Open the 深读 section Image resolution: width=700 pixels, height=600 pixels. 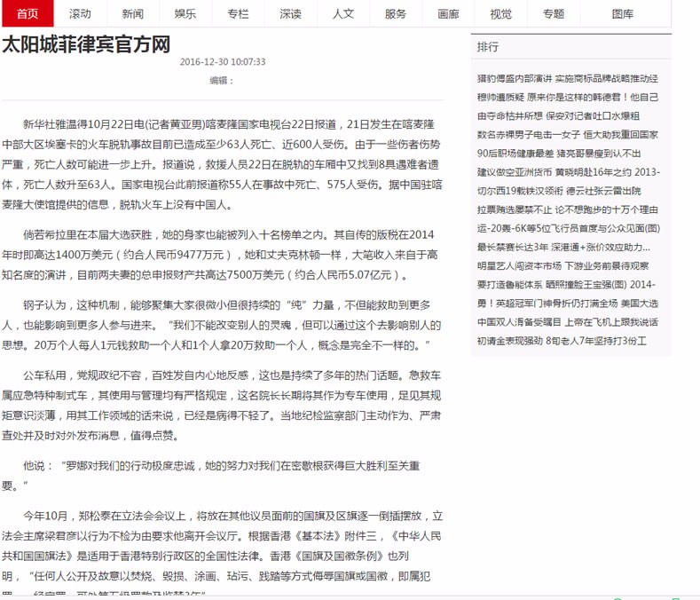290,13
